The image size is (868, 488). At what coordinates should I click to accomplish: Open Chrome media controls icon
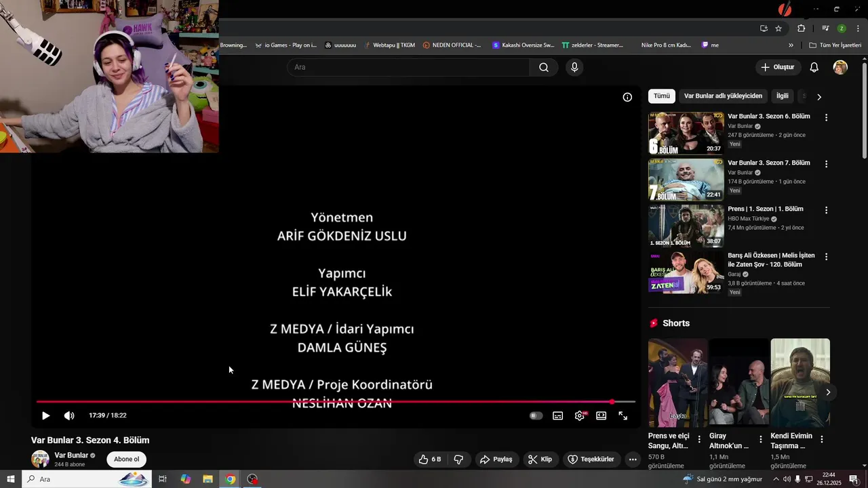click(x=825, y=28)
